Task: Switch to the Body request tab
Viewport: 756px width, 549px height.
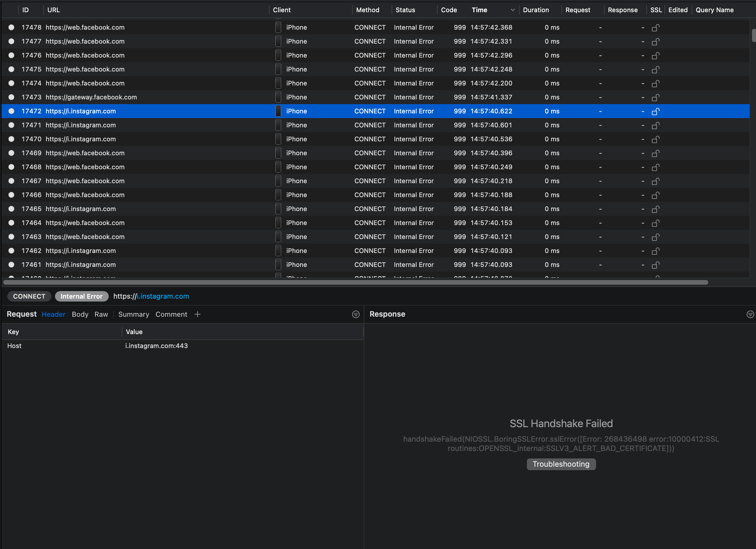Action: coord(80,314)
